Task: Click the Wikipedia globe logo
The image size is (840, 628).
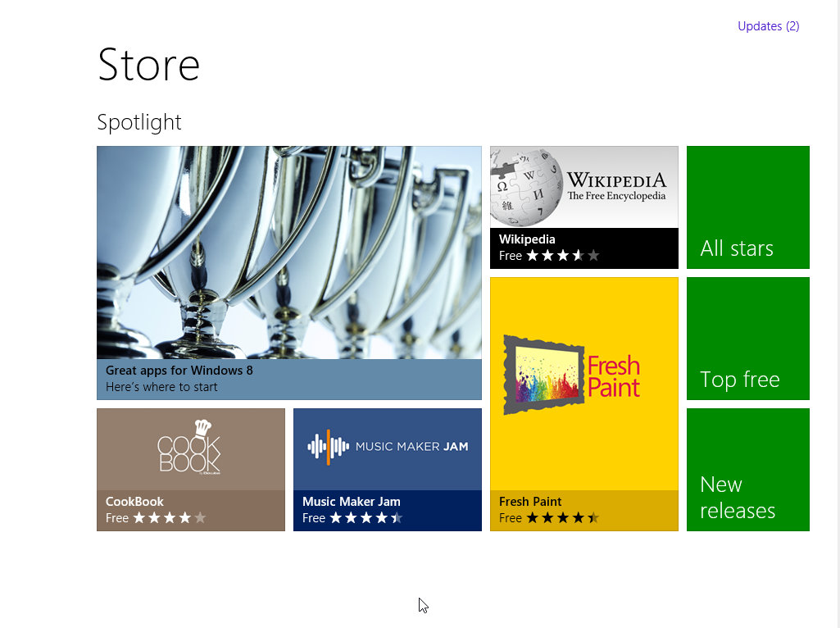Action: point(526,187)
